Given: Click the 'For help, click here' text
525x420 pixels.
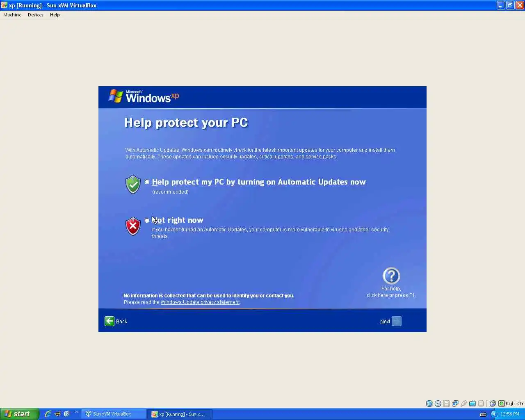Looking at the screenshot, I should click(x=391, y=292).
